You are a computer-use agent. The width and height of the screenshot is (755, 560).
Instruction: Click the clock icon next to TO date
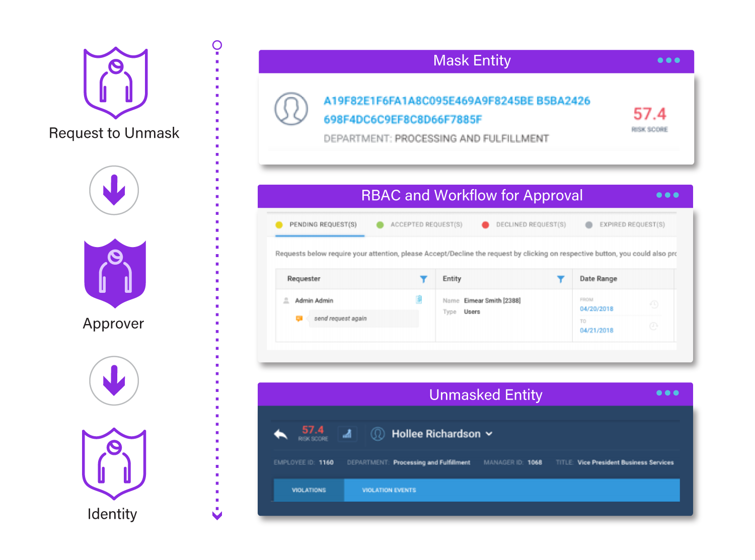[653, 326]
